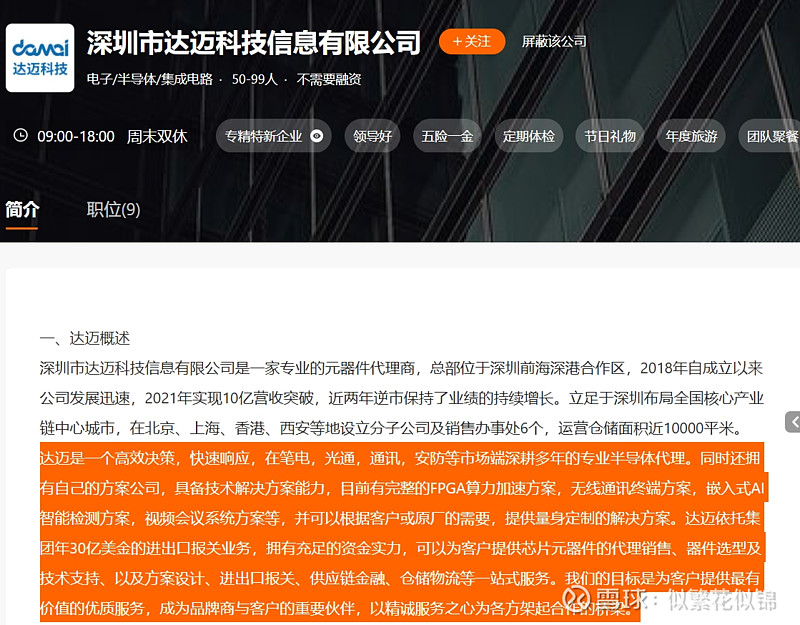Follow the company with +关注 button
800x625 pixels.
point(472,41)
